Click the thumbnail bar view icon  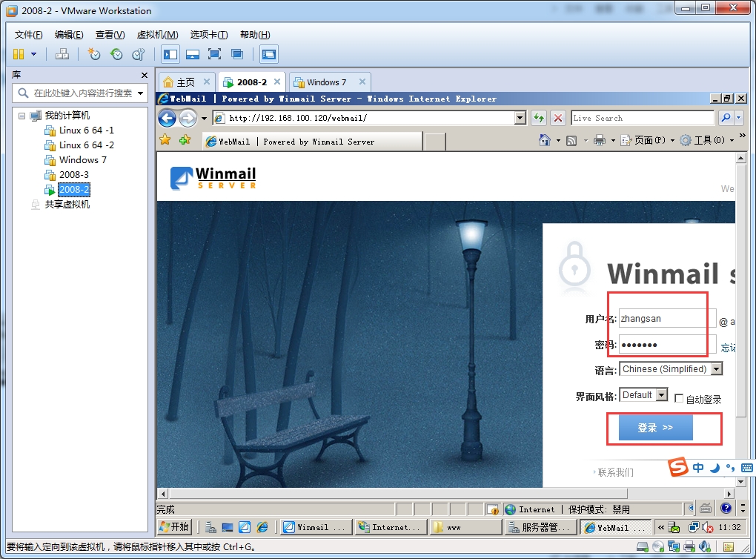click(x=193, y=54)
